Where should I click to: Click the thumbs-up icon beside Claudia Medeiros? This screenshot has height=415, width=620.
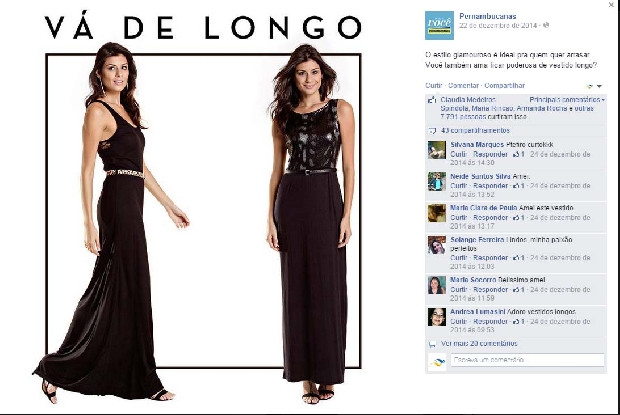click(432, 100)
